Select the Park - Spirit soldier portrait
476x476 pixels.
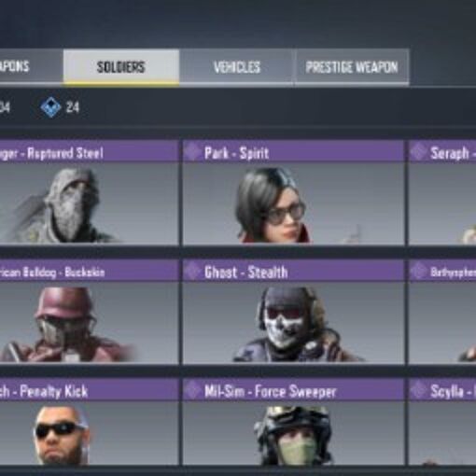pos(293,203)
